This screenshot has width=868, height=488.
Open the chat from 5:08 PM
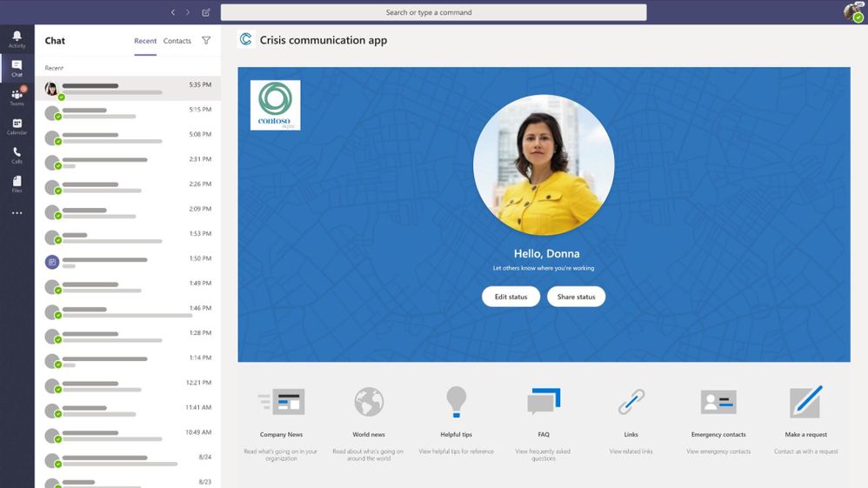(128, 138)
